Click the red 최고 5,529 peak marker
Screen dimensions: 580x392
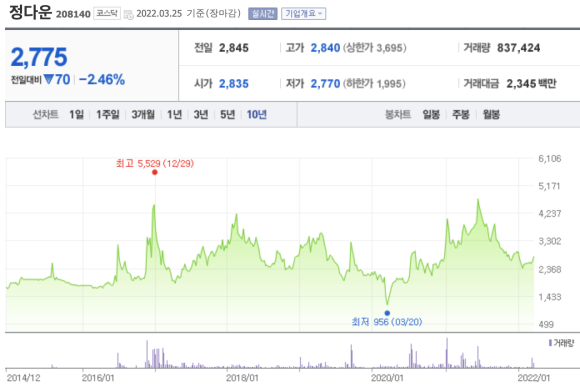155,172
